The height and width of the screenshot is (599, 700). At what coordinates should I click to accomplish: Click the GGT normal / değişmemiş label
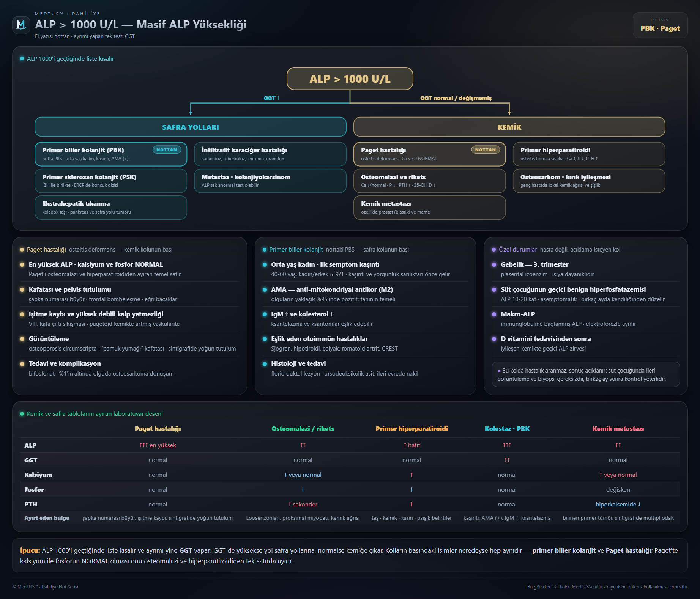(x=456, y=98)
